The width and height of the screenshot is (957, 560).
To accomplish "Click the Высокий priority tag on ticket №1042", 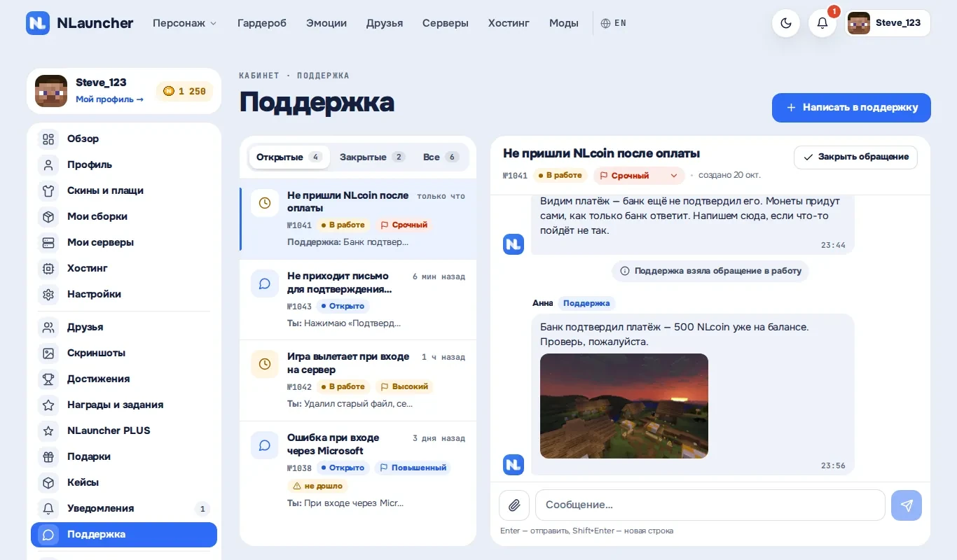I will point(404,386).
